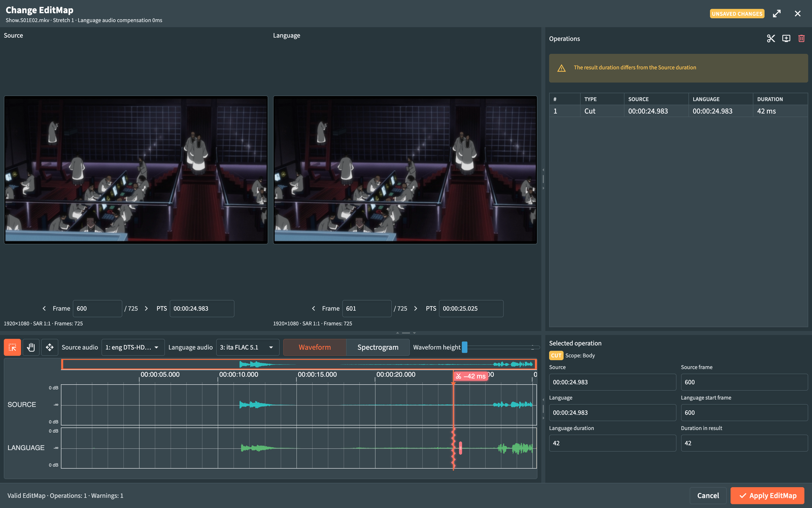This screenshot has width=812, height=508.
Task: Click Apply EditMap button
Action: click(767, 496)
